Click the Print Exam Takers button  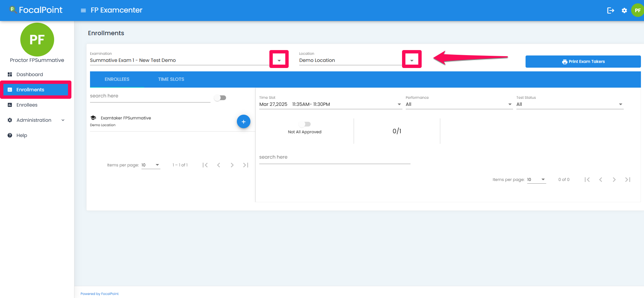[583, 62]
